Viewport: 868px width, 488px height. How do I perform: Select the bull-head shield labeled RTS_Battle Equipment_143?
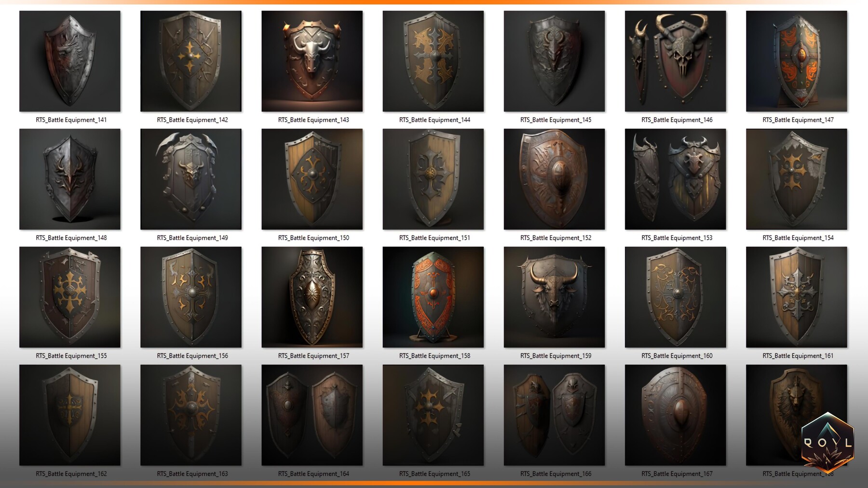tap(312, 61)
